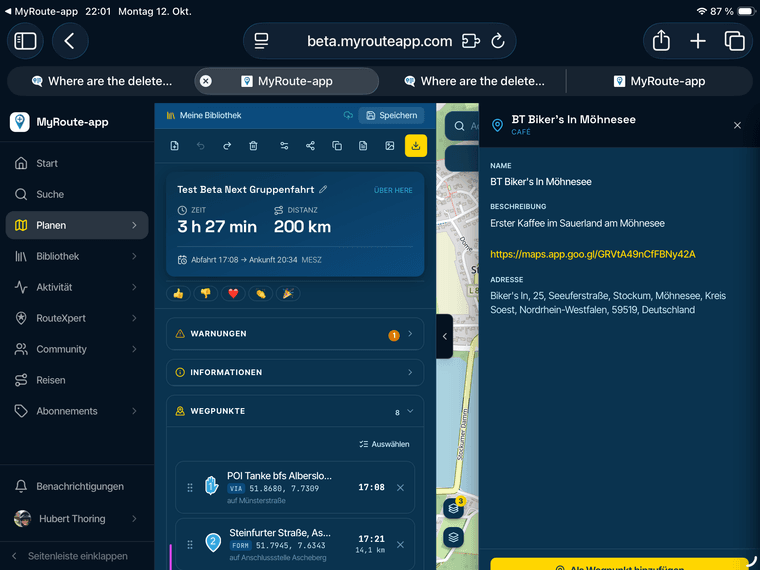Open Hubert Thoring profile menu
The height and width of the screenshot is (570, 760).
(x=77, y=519)
